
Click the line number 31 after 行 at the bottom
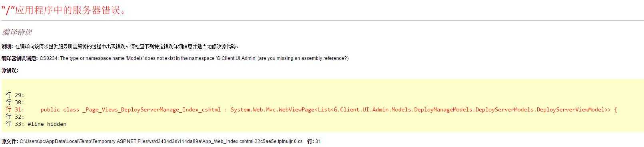[x=318, y=141]
